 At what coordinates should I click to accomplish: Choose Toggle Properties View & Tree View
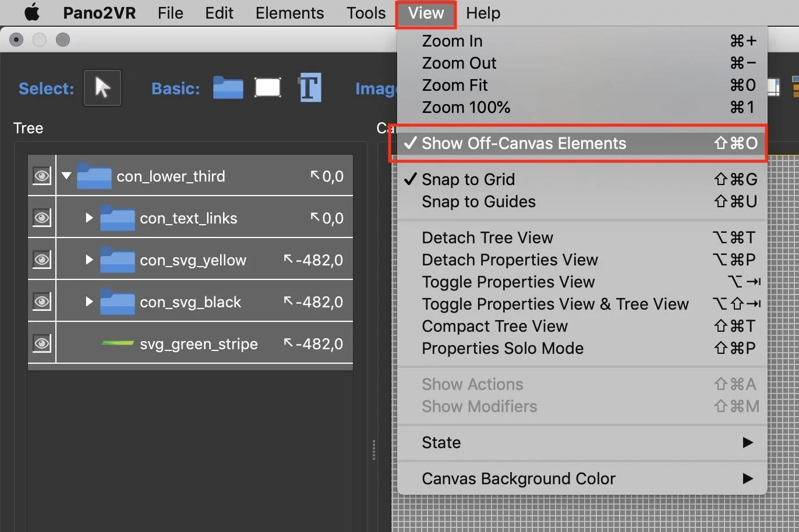(x=582, y=304)
